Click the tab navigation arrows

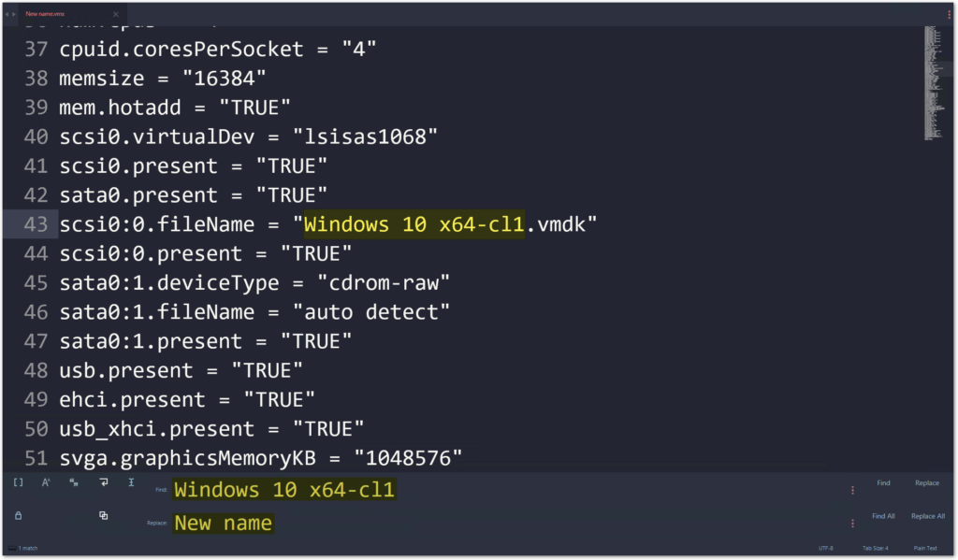click(x=10, y=14)
